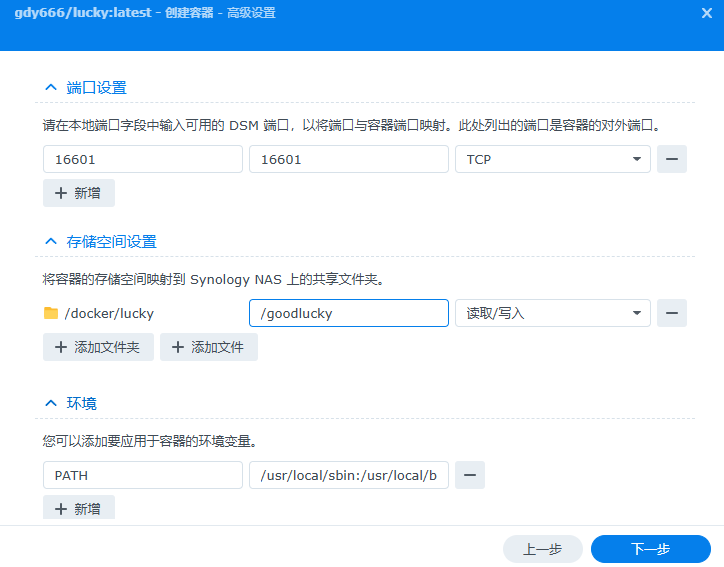Open the 读取/写入 permission dropdown

point(552,313)
